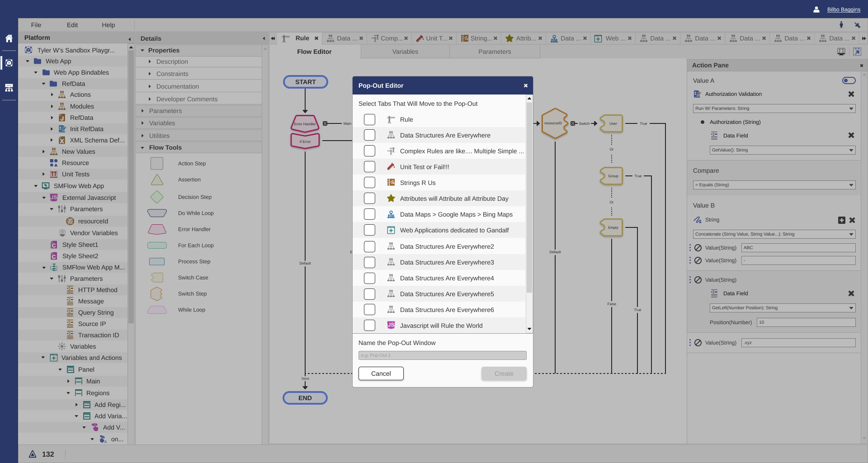Open the GetLeft(Number Position) dropdown
Image resolution: width=868 pixels, height=463 pixels.
pos(783,308)
